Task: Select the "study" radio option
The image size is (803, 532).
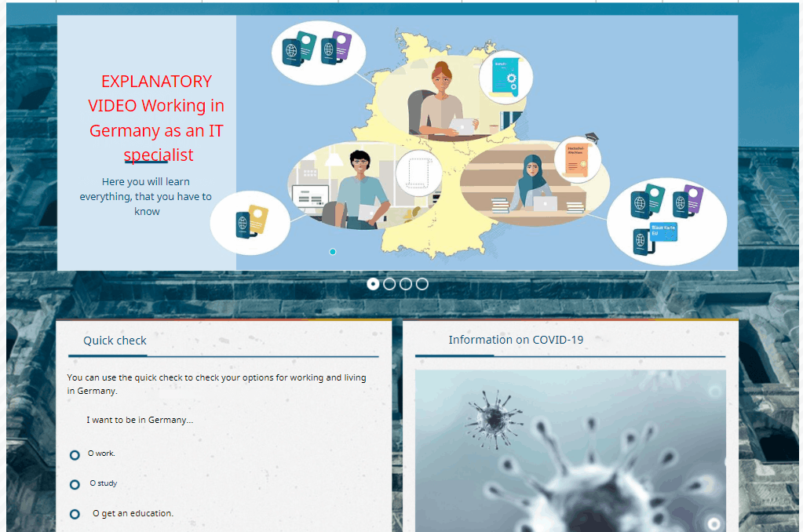Action: point(75,484)
